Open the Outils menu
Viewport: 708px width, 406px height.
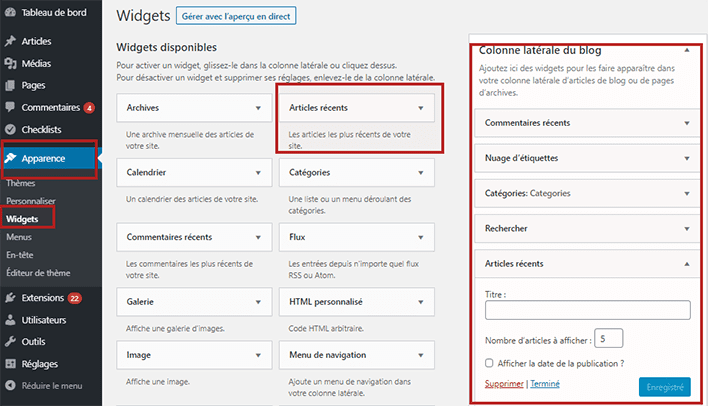tap(33, 341)
